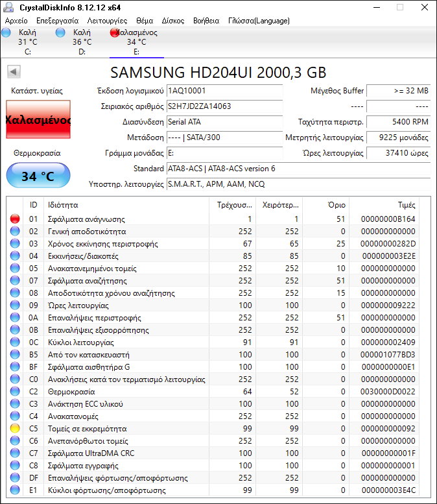This screenshot has height=504, width=437.
Task: Select the Ανακατανομές attribute row
Action: pyautogui.click(x=214, y=416)
